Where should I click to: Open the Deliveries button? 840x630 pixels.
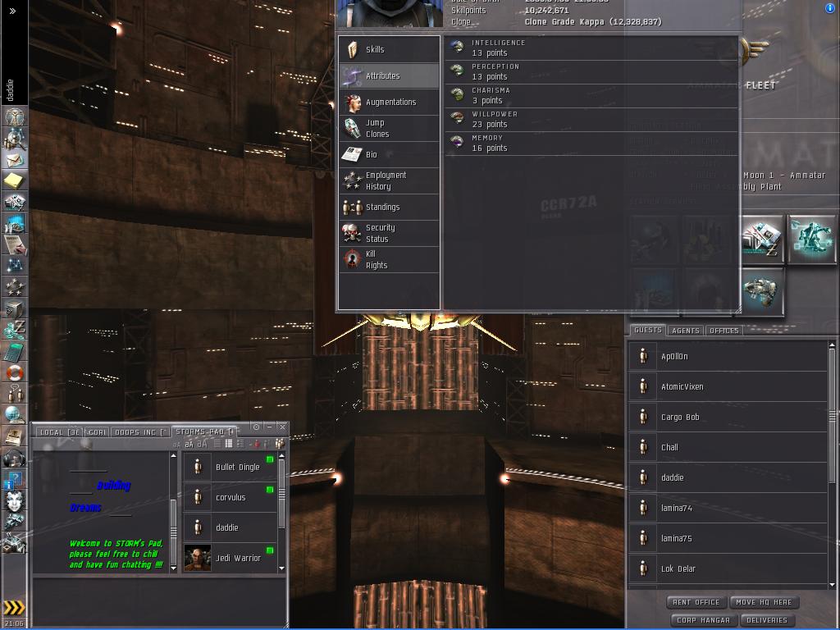click(767, 620)
